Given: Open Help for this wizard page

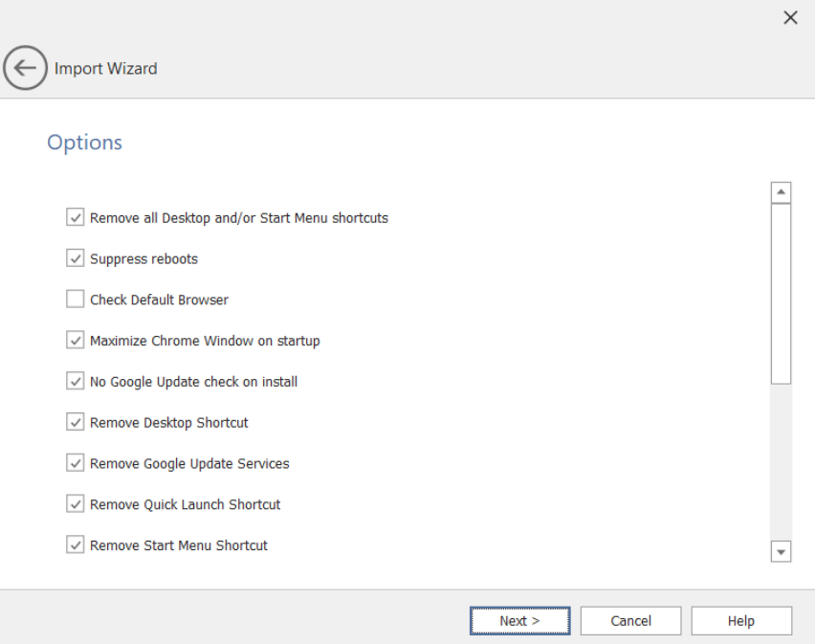Looking at the screenshot, I should click(740, 620).
